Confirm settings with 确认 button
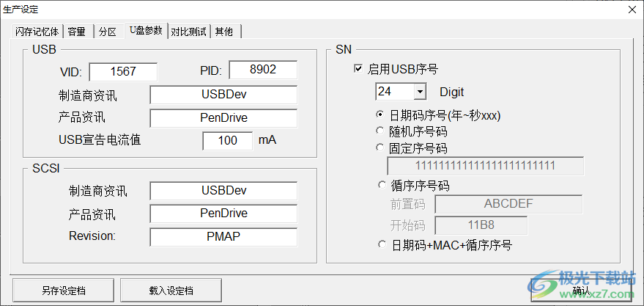This screenshot has height=306, width=644. [x=581, y=291]
